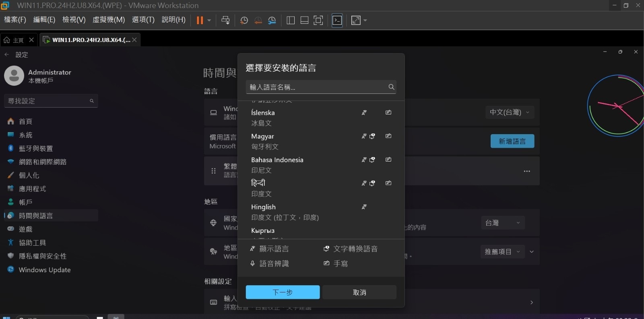Select Кыргыз in language list
The image size is (644, 319).
click(x=321, y=232)
